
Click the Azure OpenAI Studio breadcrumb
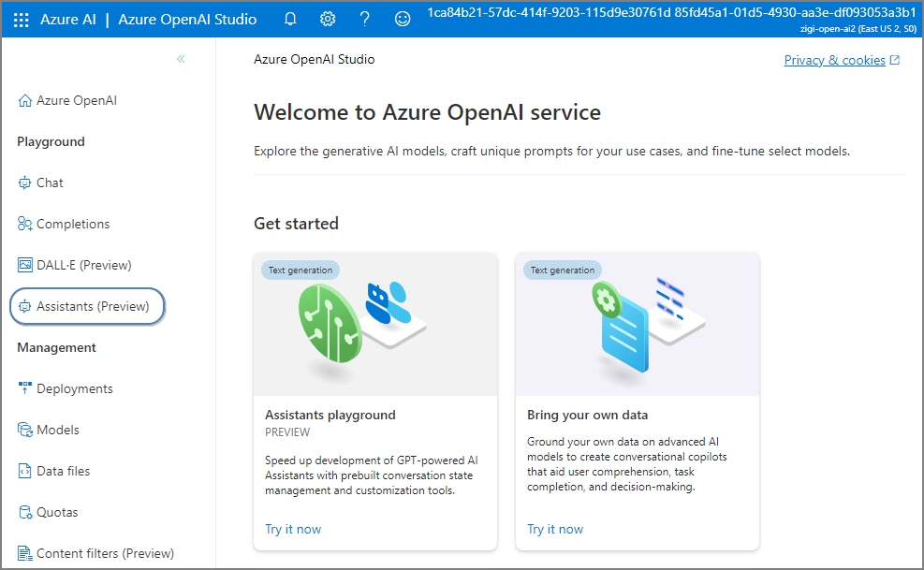[x=315, y=60]
